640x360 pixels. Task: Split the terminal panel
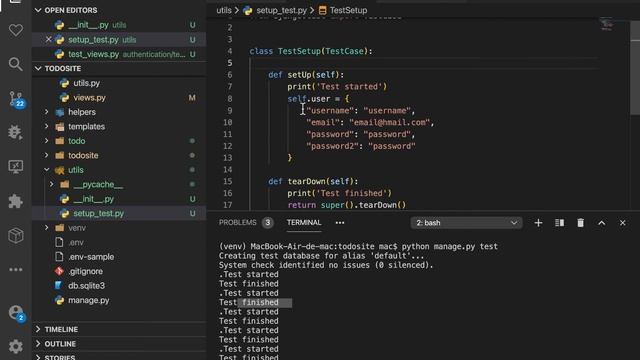[559, 223]
